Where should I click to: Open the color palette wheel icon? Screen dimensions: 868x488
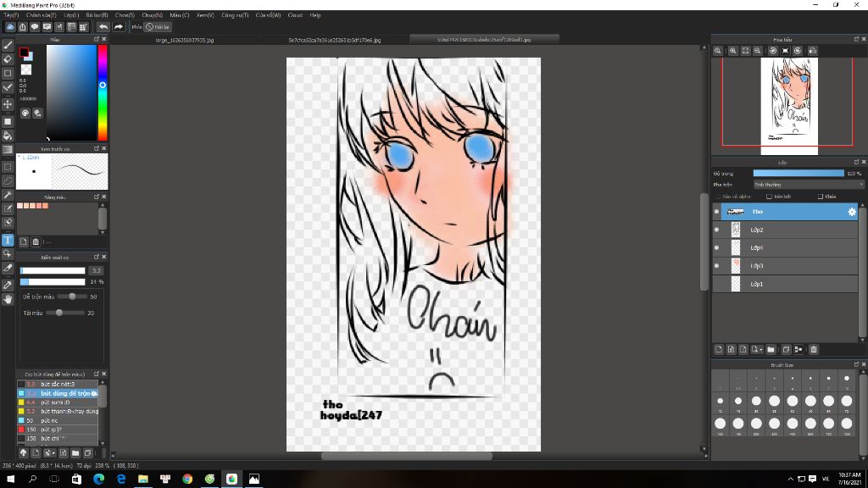click(25, 113)
